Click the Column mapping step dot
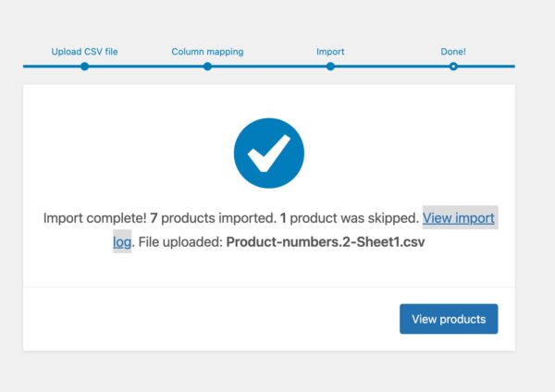555x392 pixels. (207, 67)
